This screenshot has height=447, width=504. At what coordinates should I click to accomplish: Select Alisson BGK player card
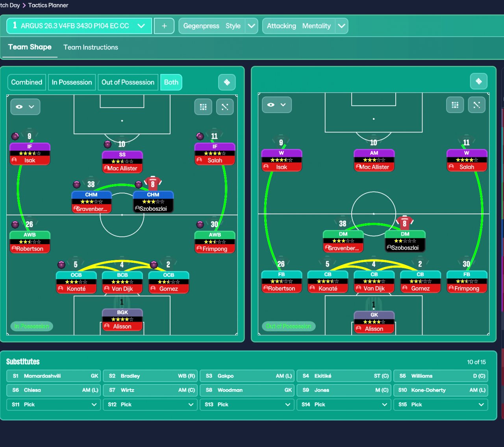tap(122, 320)
